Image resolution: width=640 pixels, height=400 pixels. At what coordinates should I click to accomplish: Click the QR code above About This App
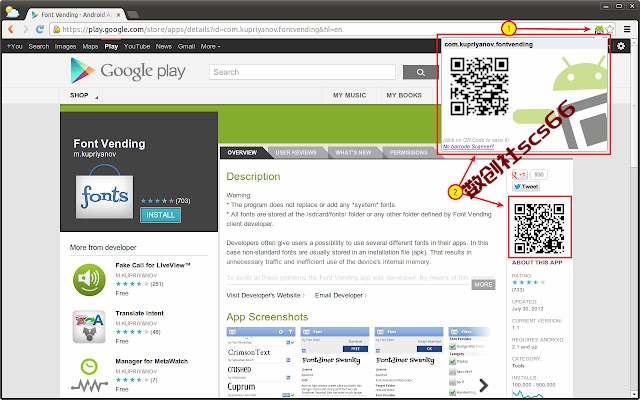(540, 227)
